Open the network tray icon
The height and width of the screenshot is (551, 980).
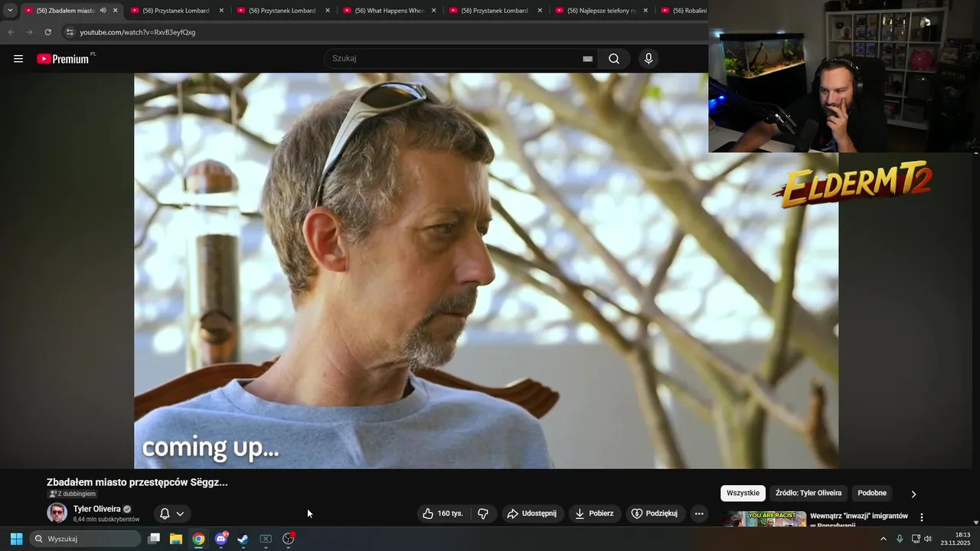point(916,539)
